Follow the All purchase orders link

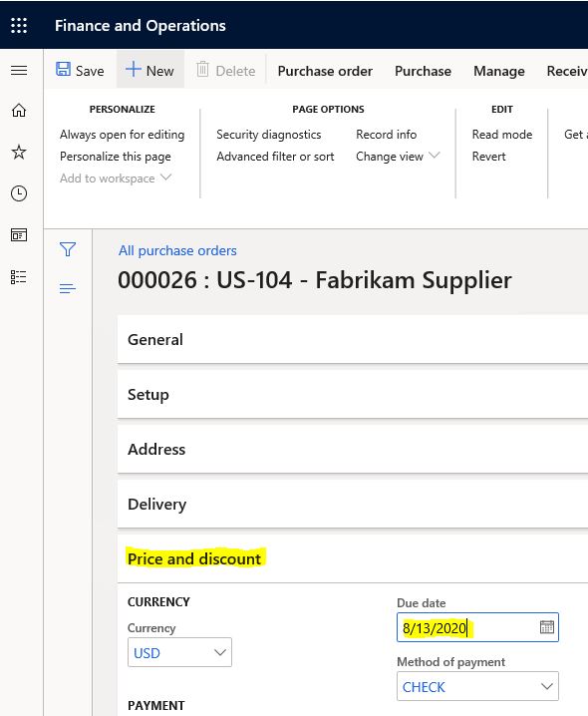(x=177, y=250)
